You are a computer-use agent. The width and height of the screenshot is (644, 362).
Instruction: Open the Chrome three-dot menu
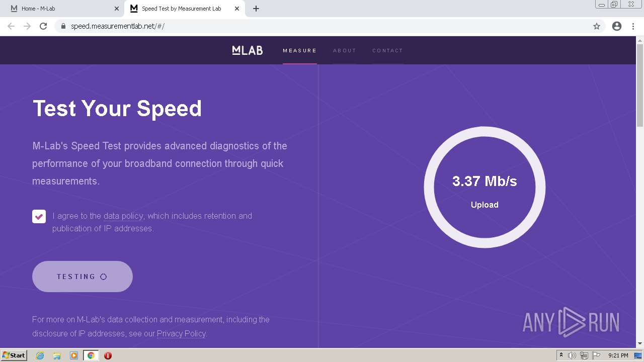633,26
